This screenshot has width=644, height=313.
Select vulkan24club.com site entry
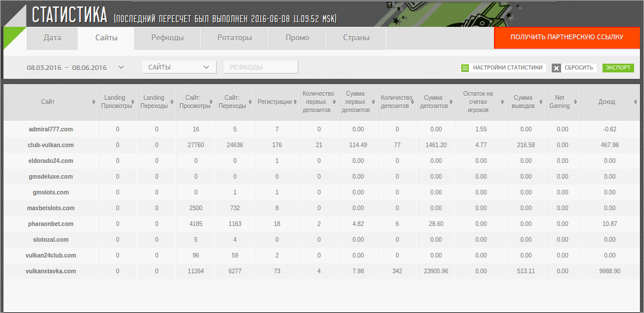coord(51,255)
